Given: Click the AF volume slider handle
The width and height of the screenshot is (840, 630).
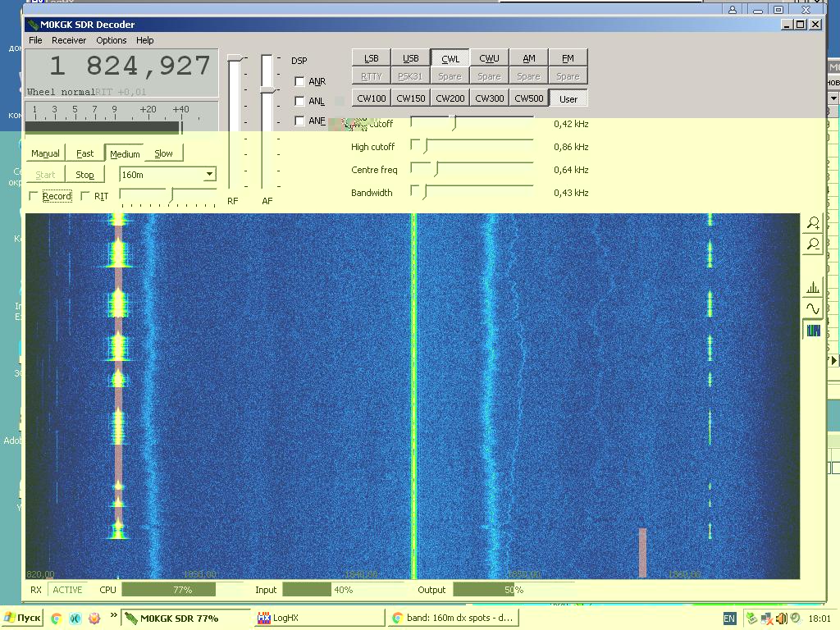Looking at the screenshot, I should click(267, 89).
